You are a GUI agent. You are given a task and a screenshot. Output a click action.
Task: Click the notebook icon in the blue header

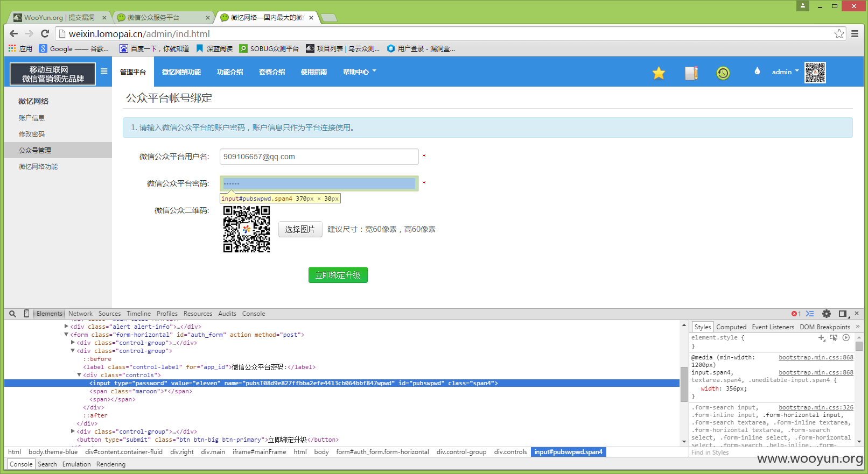point(691,73)
